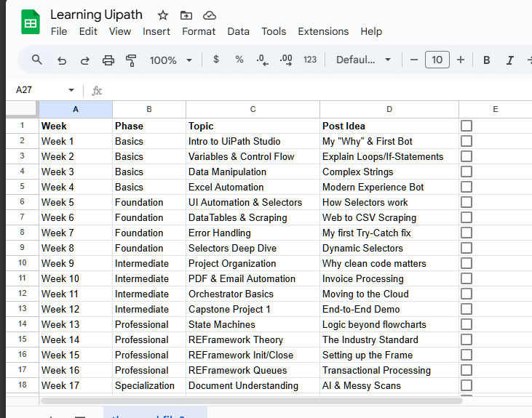Decrease font size with minus
The image size is (532, 418).
tap(413, 60)
